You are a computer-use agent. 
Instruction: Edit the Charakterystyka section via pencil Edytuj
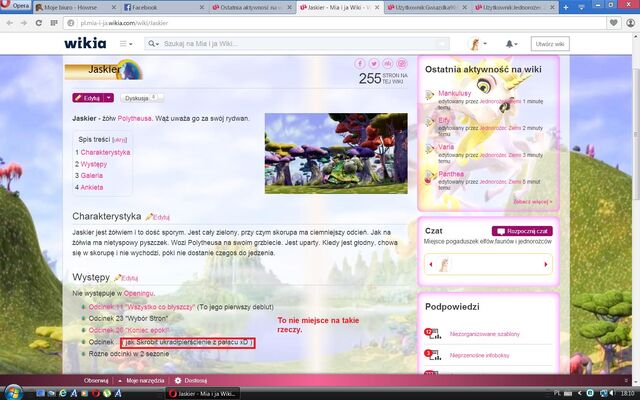pyautogui.click(x=158, y=217)
